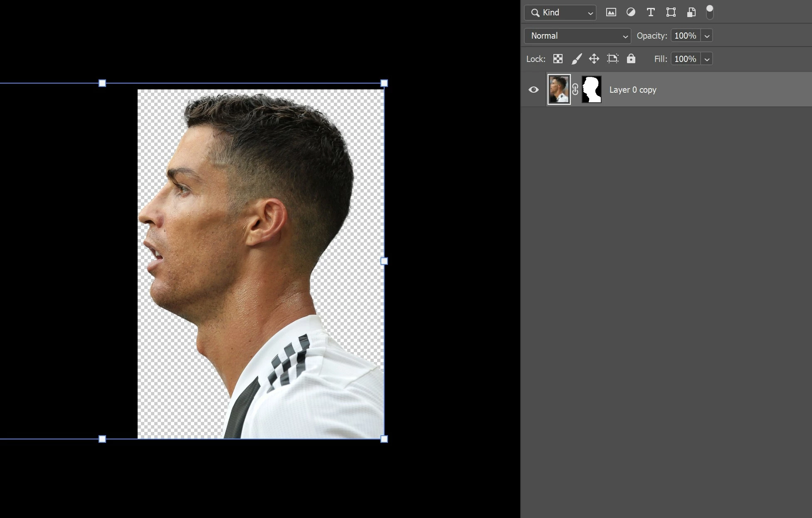Hide Layer 0 copy with eye icon
Screen dimensions: 812x518
click(x=533, y=90)
